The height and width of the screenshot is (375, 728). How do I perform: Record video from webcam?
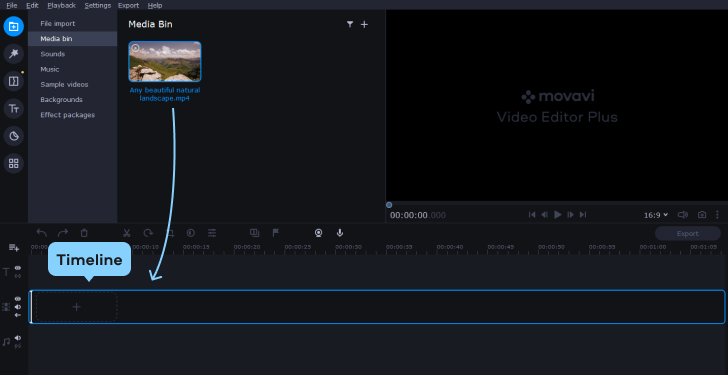tap(318, 233)
